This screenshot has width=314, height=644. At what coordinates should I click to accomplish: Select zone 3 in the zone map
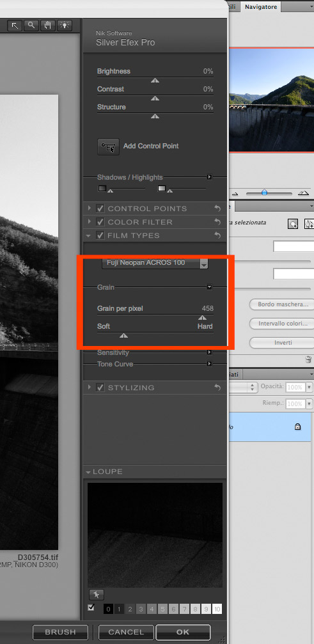tap(141, 609)
